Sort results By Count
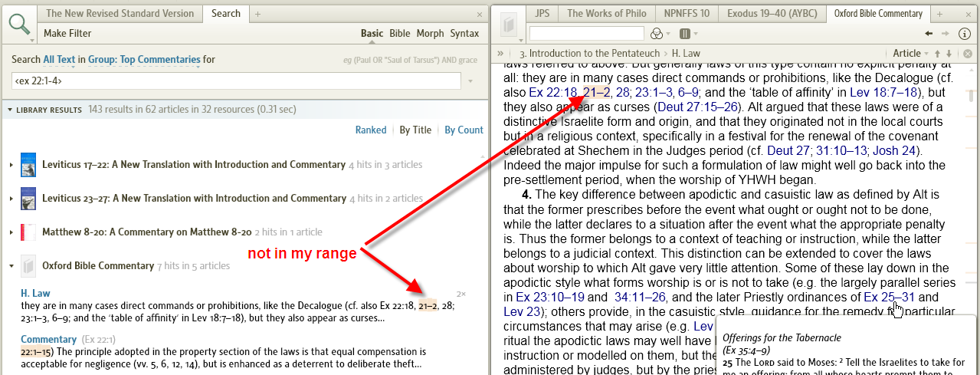 click(464, 130)
